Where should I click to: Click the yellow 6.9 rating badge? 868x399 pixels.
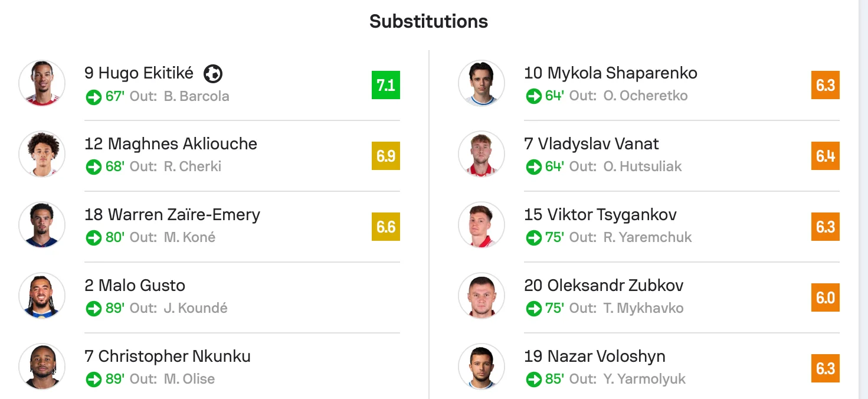click(x=386, y=156)
